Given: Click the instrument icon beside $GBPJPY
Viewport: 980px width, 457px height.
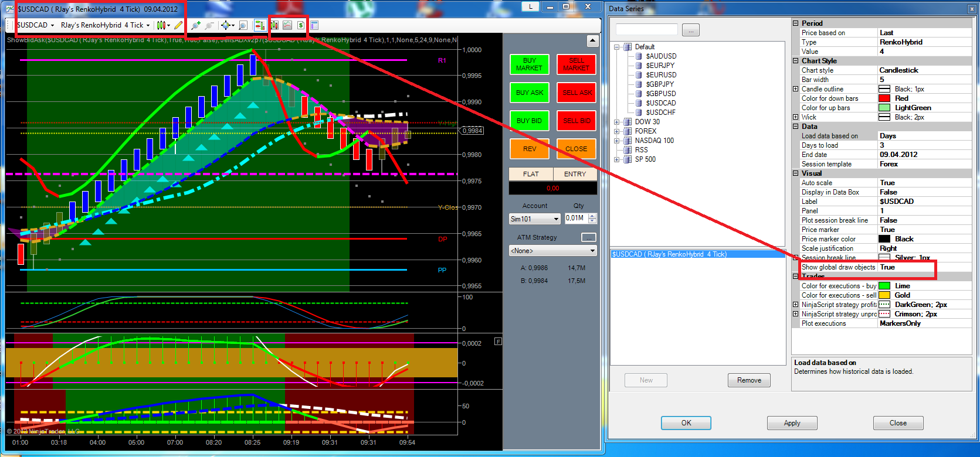Looking at the screenshot, I should point(639,84).
